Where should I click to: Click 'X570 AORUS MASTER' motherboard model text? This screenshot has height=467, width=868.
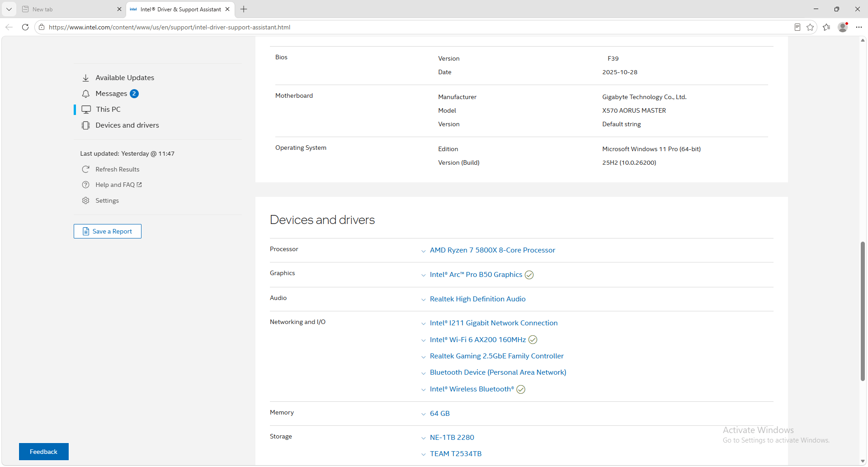click(x=634, y=110)
